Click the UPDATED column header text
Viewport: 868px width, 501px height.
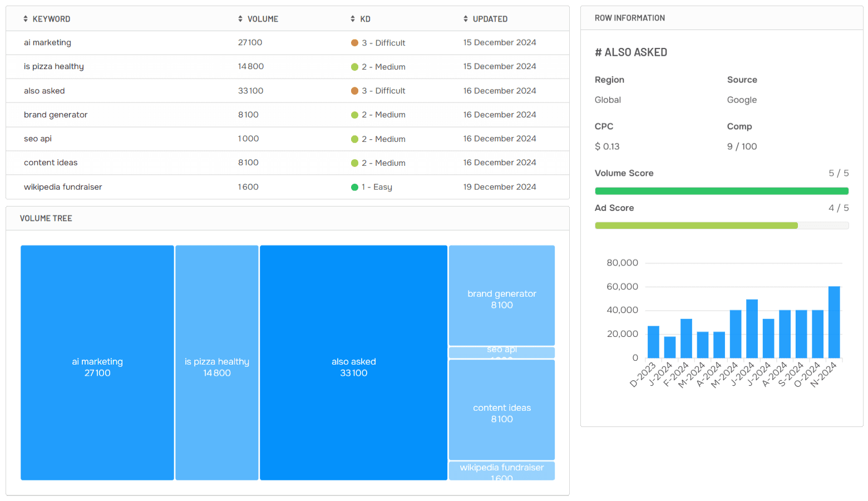pos(490,19)
